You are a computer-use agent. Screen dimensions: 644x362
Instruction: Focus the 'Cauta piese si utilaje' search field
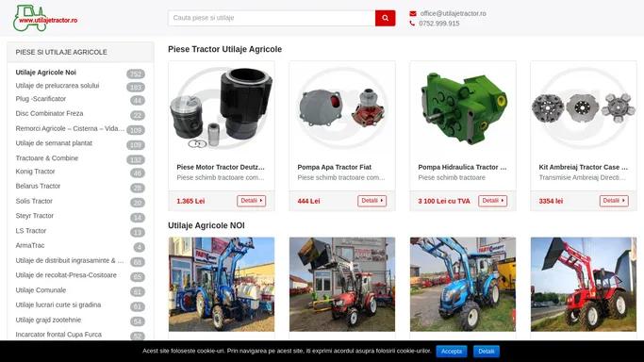tap(272, 18)
